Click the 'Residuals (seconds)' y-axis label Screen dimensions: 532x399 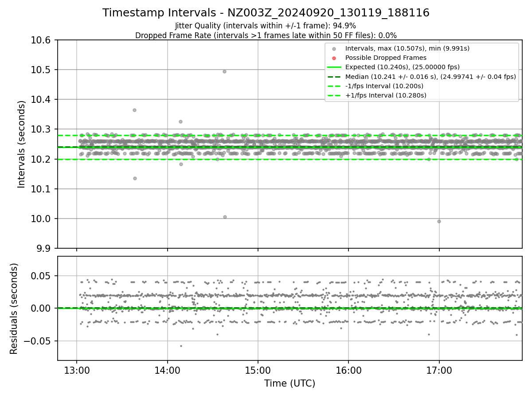click(x=14, y=309)
